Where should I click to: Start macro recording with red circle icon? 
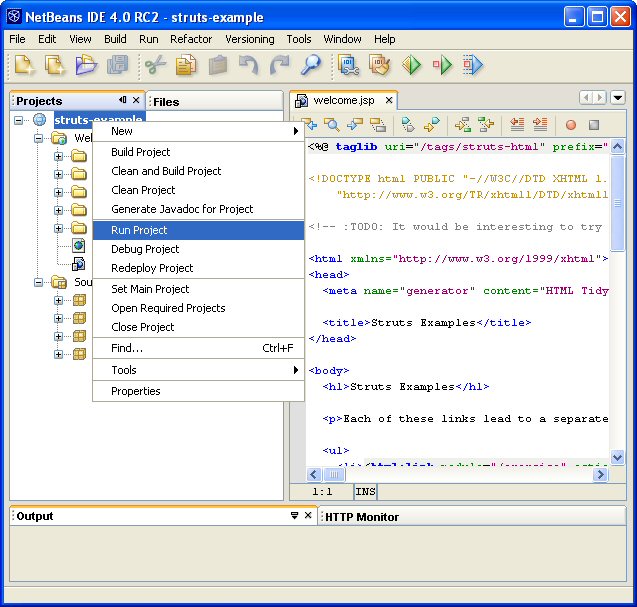click(x=571, y=125)
